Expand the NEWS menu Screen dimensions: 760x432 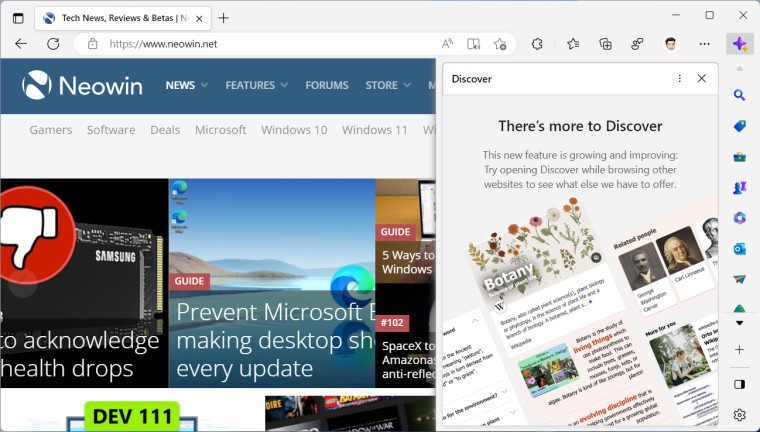(x=187, y=85)
